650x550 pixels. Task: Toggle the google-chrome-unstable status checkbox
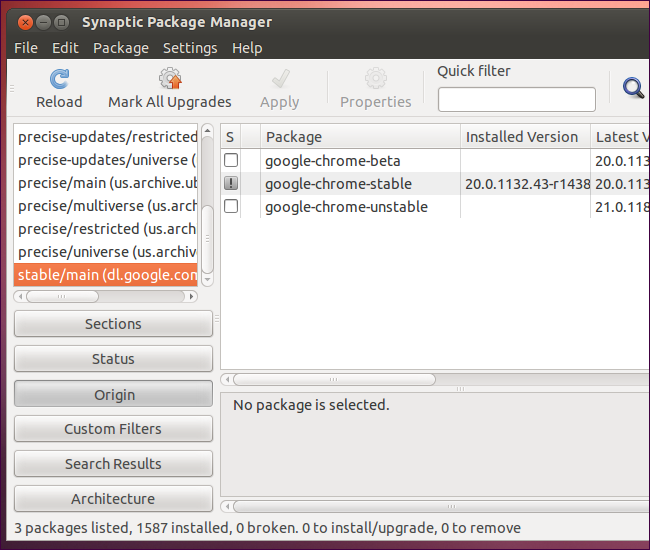231,206
